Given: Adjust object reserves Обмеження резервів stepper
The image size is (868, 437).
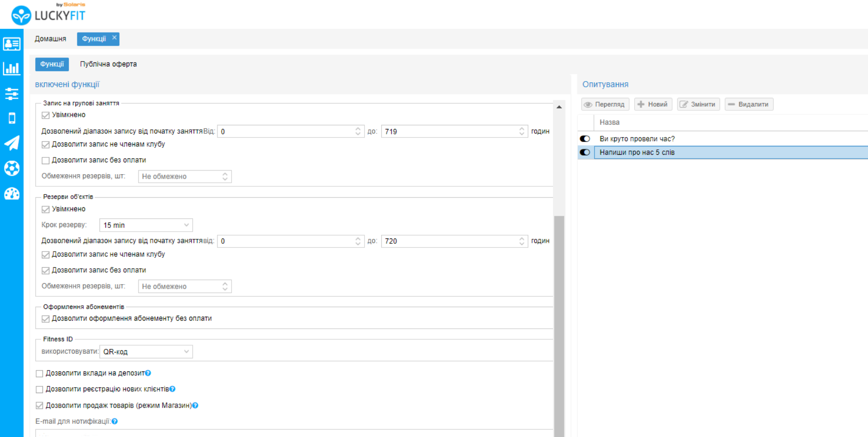Looking at the screenshot, I should tap(225, 286).
